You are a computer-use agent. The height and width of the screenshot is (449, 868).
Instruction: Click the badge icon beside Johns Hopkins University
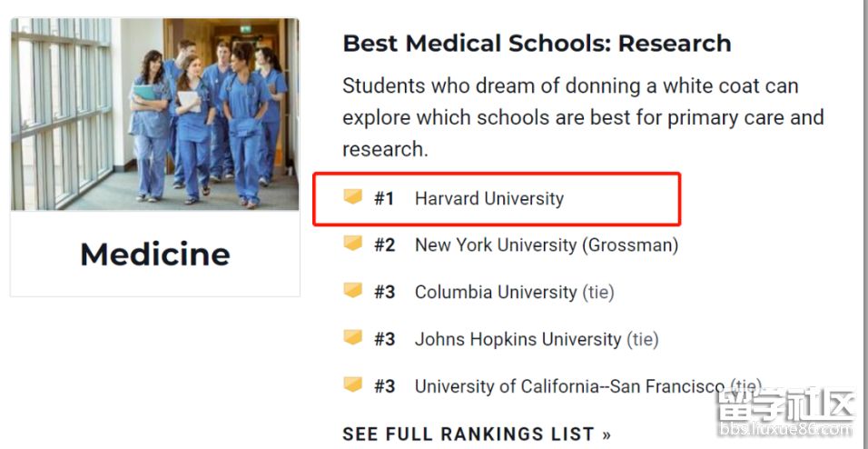[x=352, y=338]
